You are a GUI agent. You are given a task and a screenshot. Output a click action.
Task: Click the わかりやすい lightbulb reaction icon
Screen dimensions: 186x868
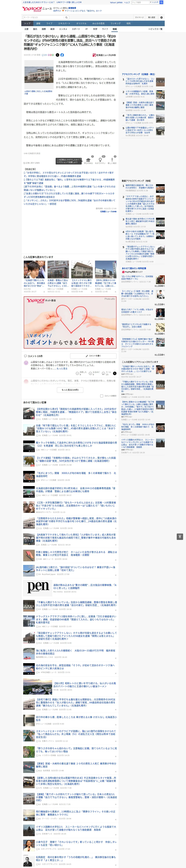pos(100,160)
